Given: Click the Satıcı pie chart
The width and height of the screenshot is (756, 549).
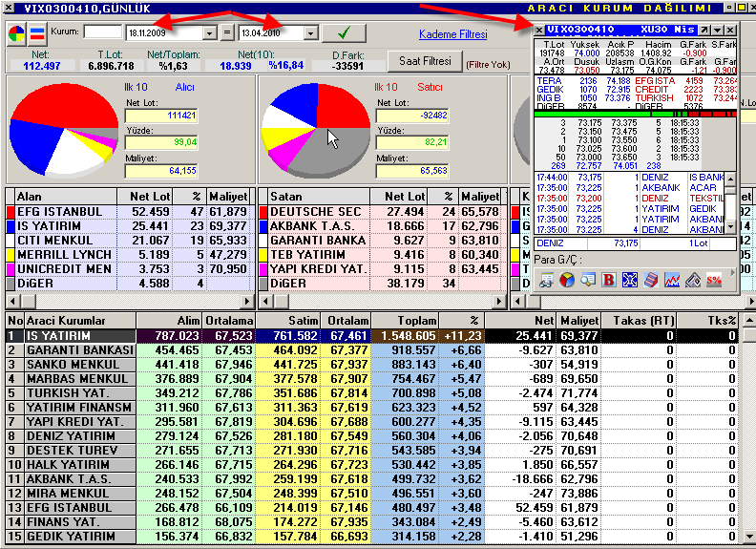Looking at the screenshot, I should click(x=316, y=129).
